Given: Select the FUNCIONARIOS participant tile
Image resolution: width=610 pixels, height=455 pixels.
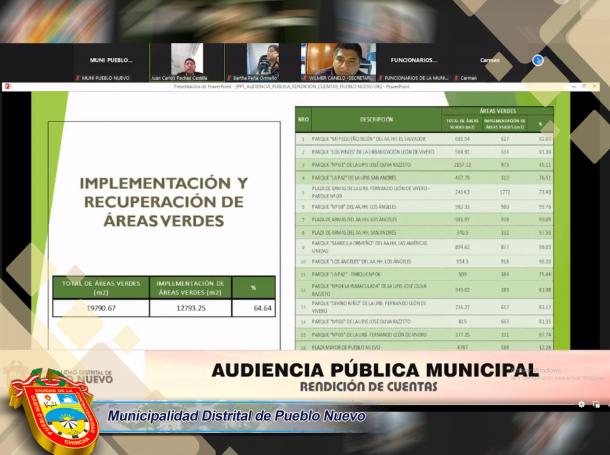Looking at the screenshot, I should pos(414,61).
